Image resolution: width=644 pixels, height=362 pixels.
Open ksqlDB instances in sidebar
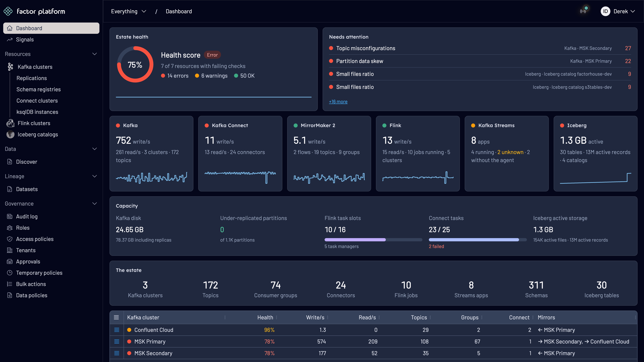pos(37,112)
